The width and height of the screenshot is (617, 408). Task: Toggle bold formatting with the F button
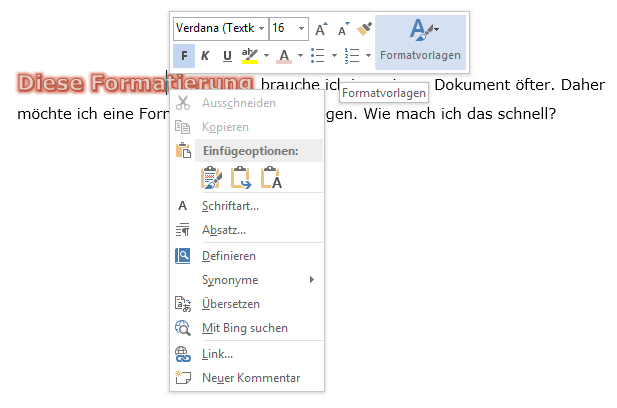point(184,56)
